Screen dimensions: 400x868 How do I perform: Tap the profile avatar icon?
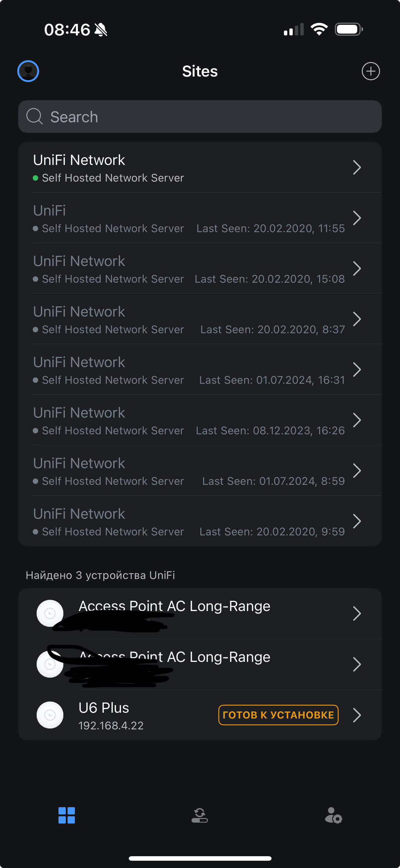pyautogui.click(x=28, y=71)
